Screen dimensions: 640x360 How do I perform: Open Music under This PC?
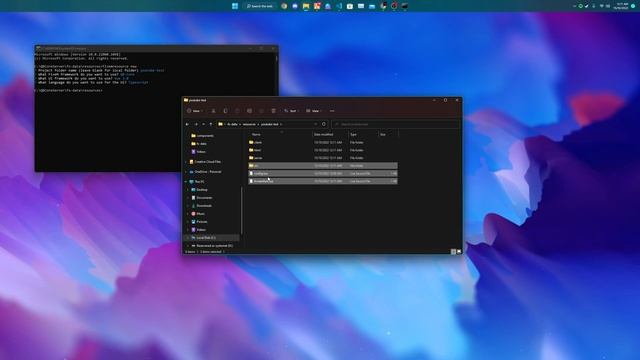(198, 214)
